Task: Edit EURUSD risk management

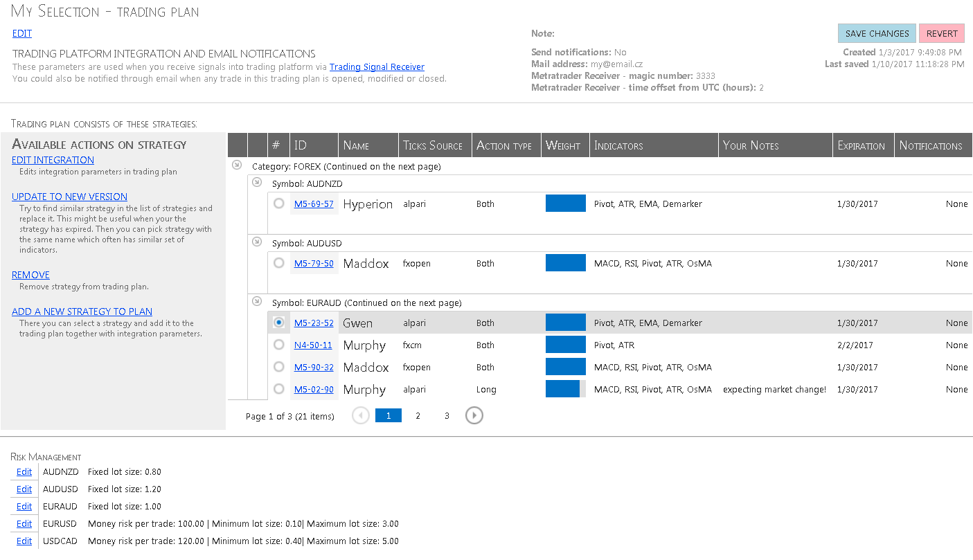Action: [24, 524]
